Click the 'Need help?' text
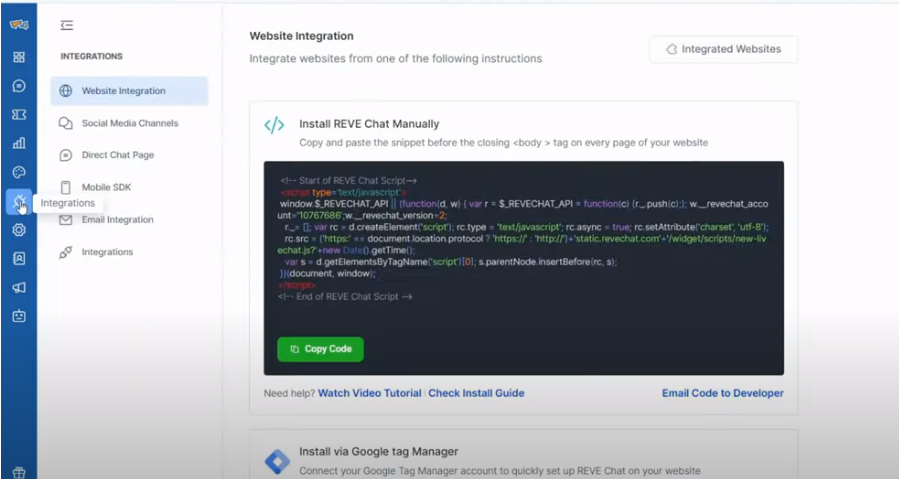Viewport: 899px width, 479px height. click(x=290, y=393)
